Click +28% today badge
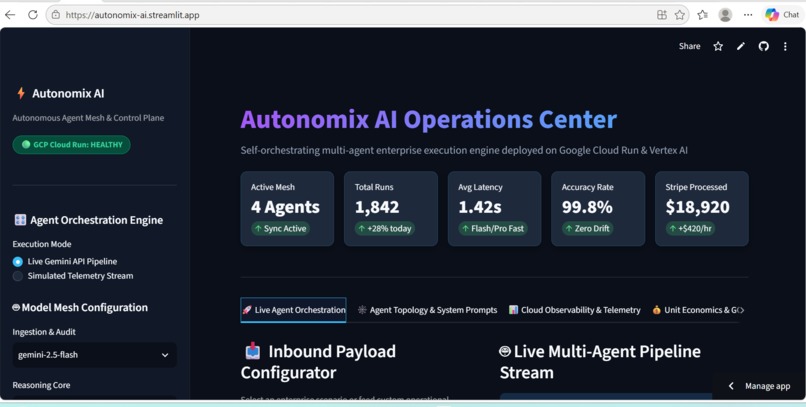This screenshot has width=806, height=407. (384, 229)
